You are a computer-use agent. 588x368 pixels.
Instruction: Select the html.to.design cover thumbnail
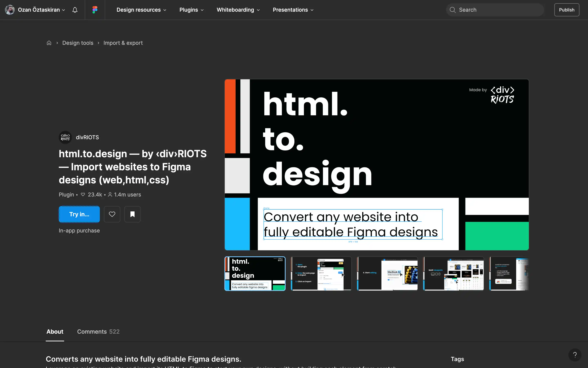[x=255, y=274]
